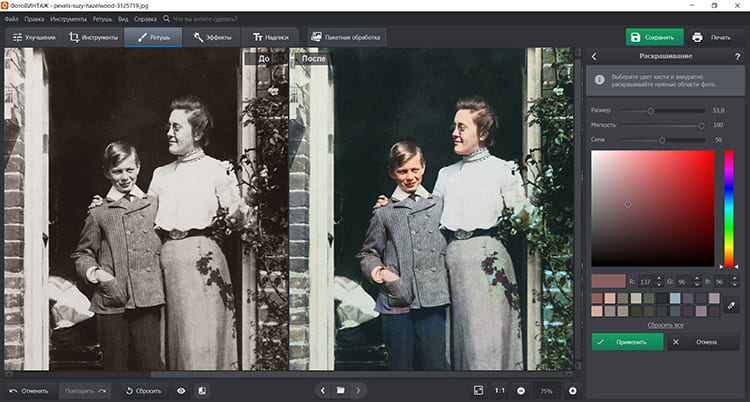
Task: Collapse the Раскрашивание panel with back chevron
Action: pos(595,57)
